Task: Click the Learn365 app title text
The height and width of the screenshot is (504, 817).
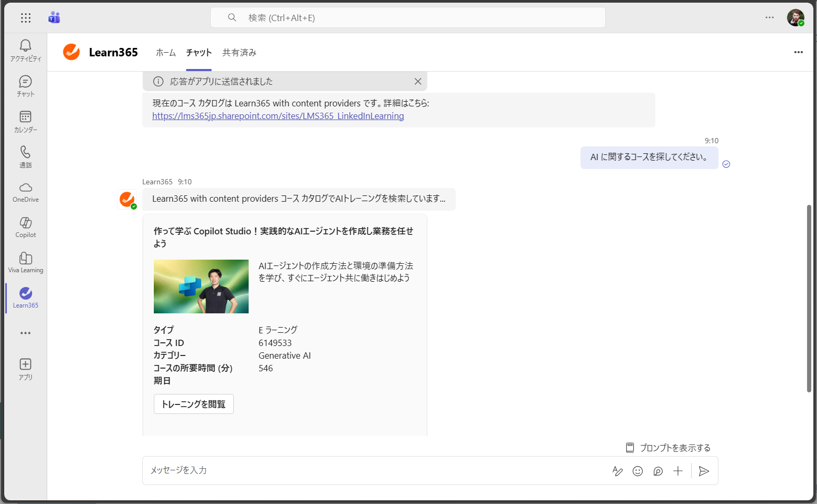Action: (x=113, y=52)
